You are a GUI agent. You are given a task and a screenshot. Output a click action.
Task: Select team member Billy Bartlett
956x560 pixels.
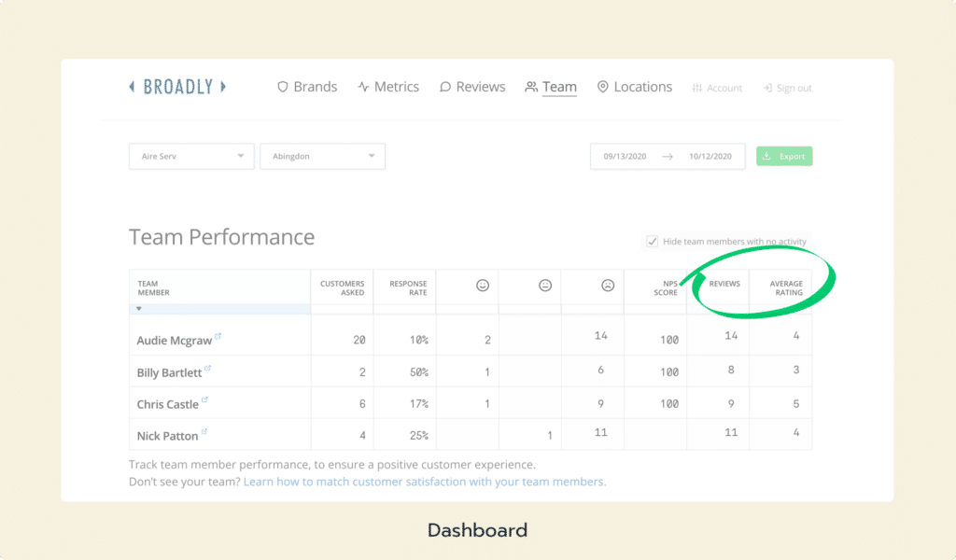pyautogui.click(x=169, y=372)
